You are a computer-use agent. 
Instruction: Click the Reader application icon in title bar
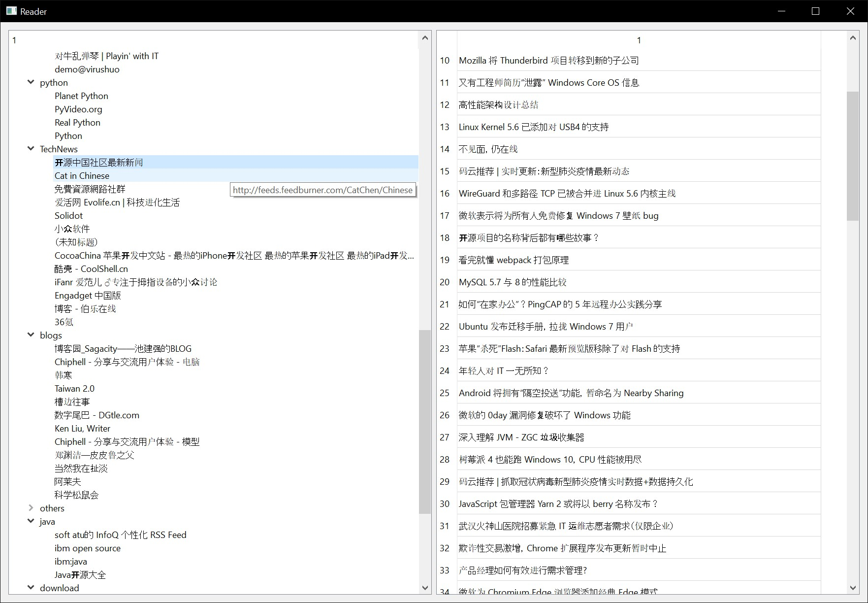pyautogui.click(x=11, y=10)
